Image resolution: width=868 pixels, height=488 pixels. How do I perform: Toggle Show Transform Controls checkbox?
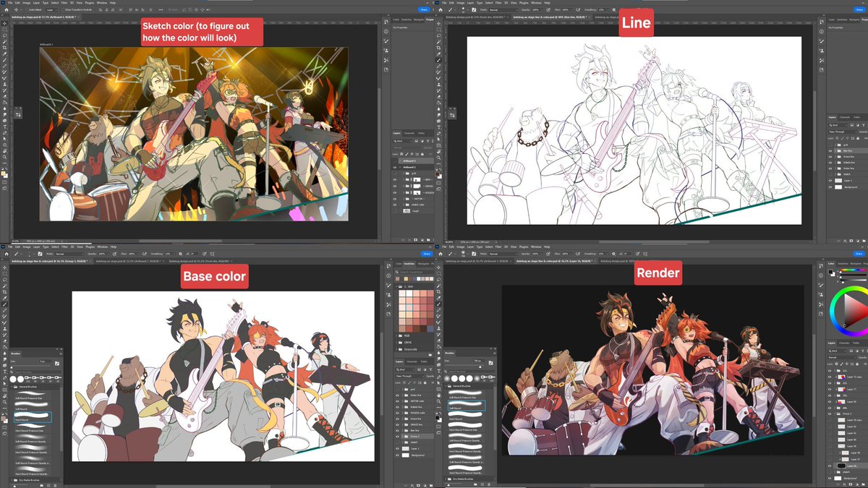63,9
